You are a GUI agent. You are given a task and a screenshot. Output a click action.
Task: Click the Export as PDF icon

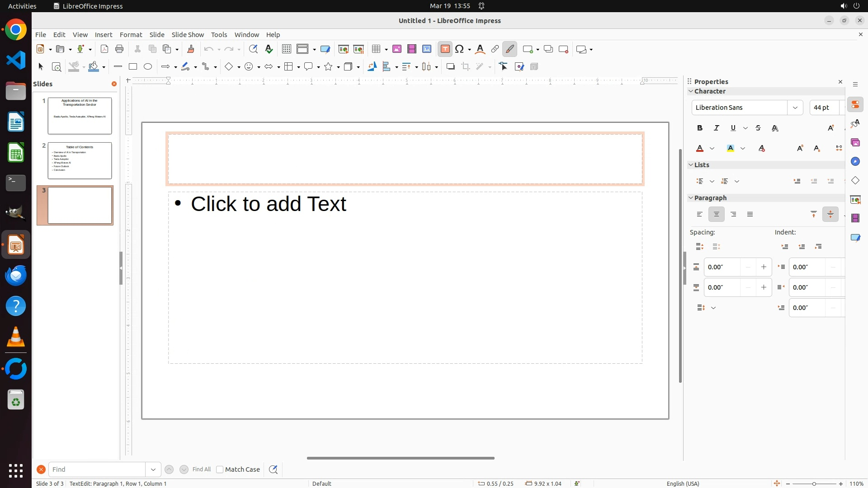pos(104,49)
